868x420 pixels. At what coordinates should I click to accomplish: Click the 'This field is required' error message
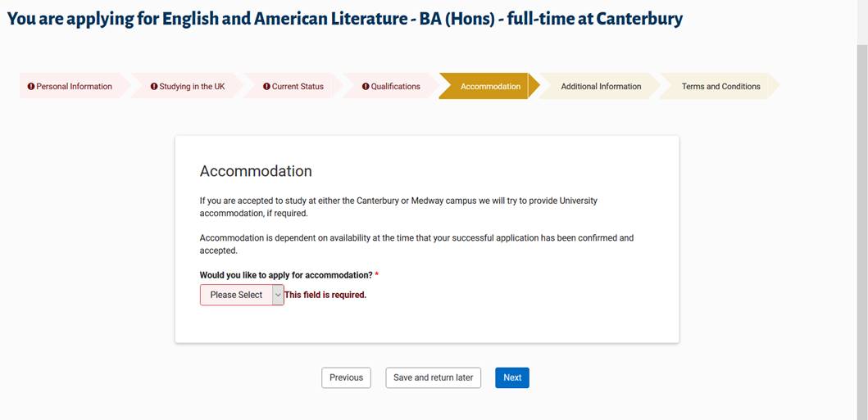pyautogui.click(x=325, y=295)
